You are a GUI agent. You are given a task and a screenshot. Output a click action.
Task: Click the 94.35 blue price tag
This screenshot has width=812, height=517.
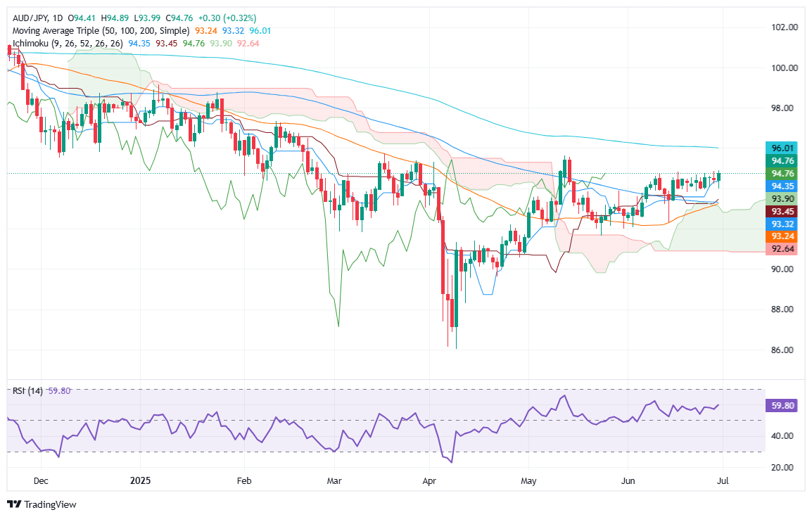coord(782,186)
